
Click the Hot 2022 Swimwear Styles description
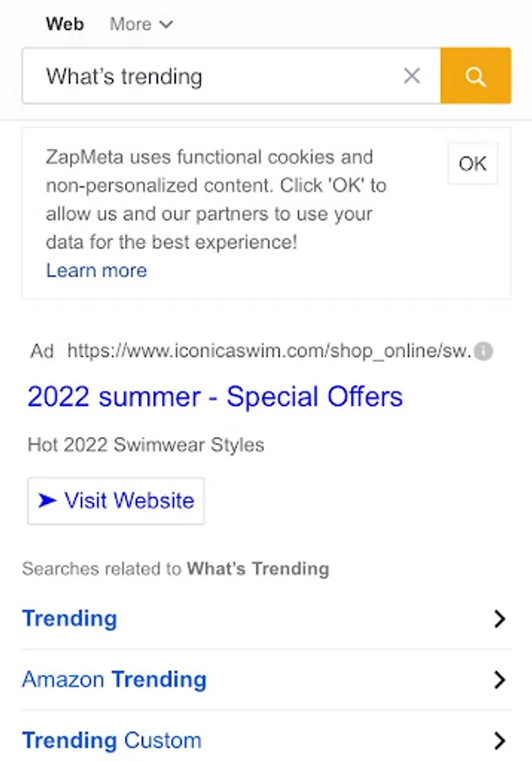coord(146,445)
